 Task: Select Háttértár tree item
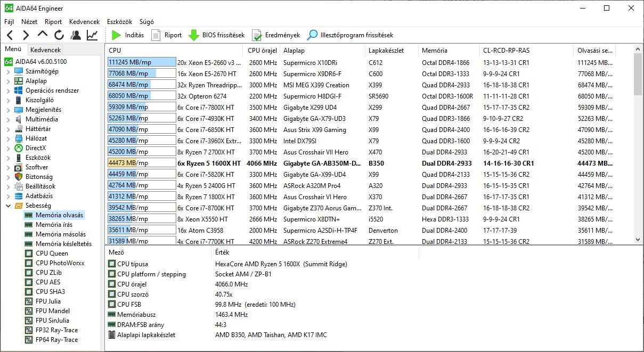[x=38, y=128]
